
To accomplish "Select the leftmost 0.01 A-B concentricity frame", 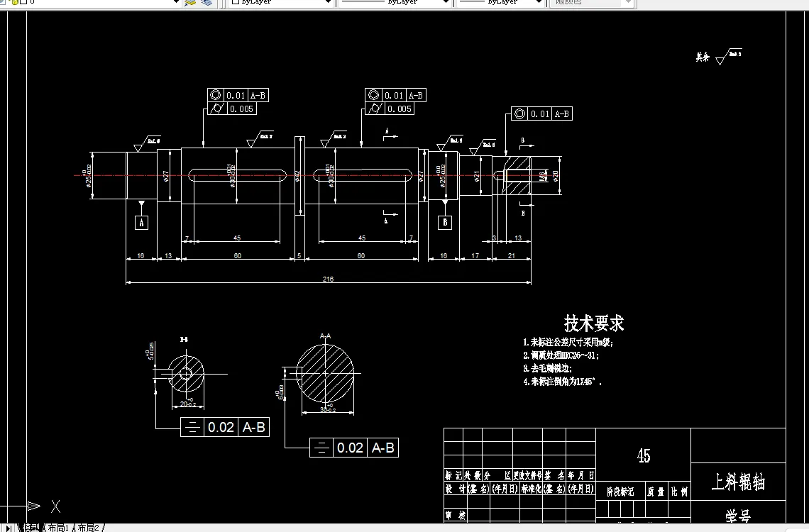I will [x=238, y=95].
